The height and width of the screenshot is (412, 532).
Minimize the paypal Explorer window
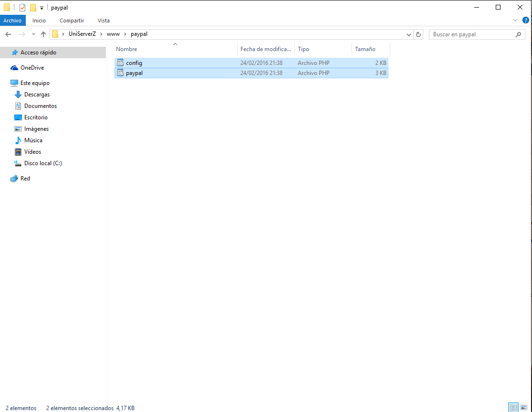point(476,8)
